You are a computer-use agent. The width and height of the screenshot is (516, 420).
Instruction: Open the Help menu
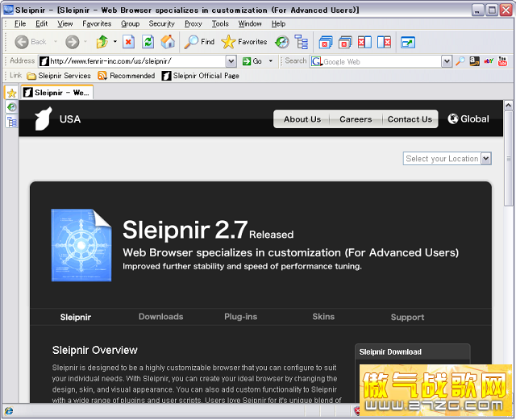(278, 23)
